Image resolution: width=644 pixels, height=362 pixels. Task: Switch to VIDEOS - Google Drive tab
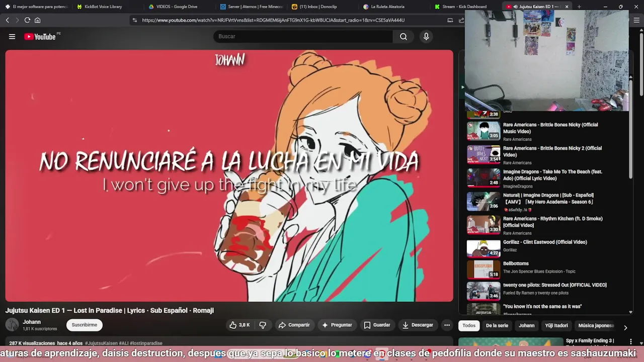(x=177, y=7)
